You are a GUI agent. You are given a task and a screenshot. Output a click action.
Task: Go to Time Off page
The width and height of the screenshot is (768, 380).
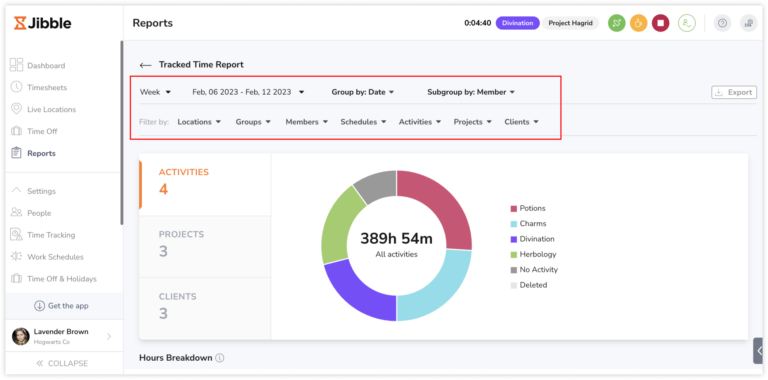click(42, 131)
